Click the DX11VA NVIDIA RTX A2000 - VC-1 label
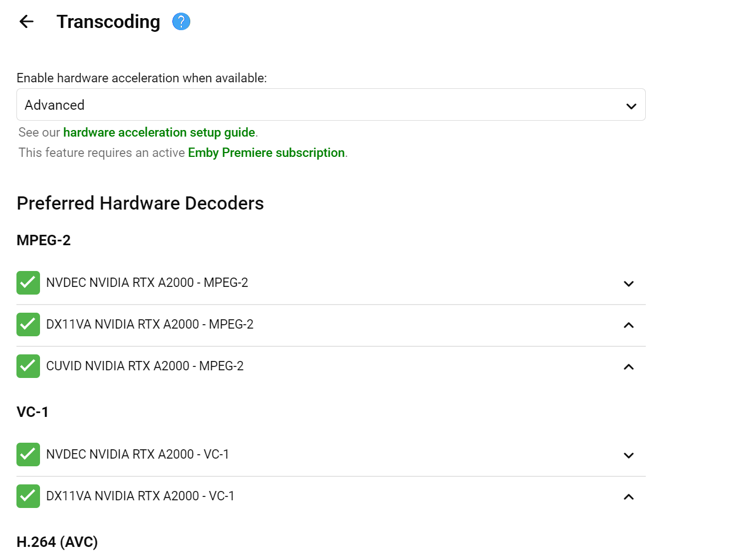The width and height of the screenshot is (756, 559). (x=140, y=496)
